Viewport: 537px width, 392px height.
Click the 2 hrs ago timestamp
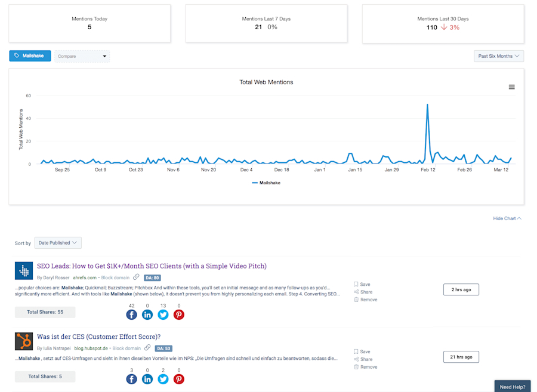pos(461,289)
